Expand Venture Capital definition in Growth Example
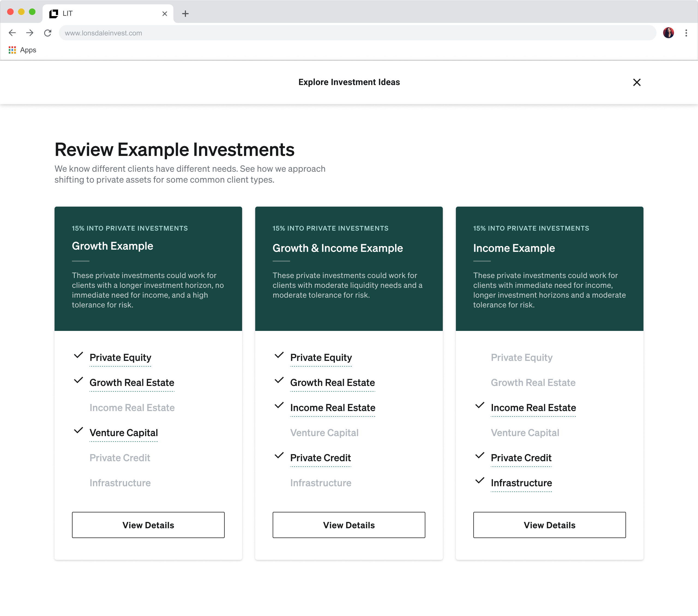Viewport: 698px width, 616px height. tap(123, 433)
